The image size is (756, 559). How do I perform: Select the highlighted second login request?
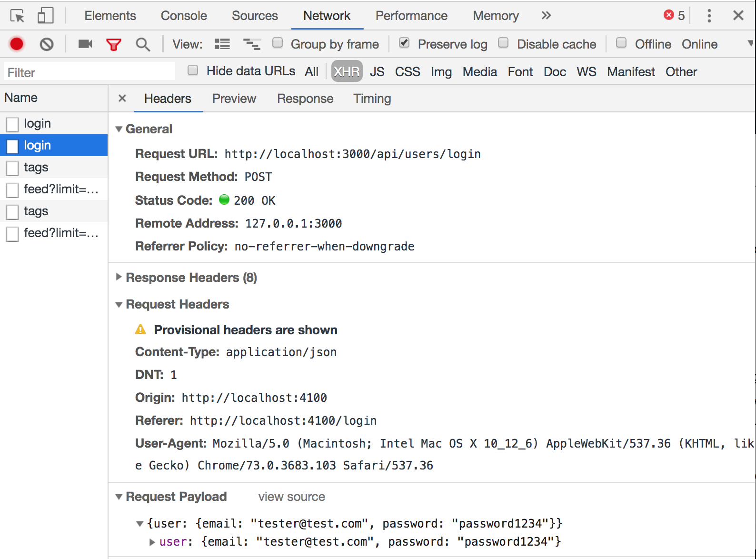click(x=54, y=145)
